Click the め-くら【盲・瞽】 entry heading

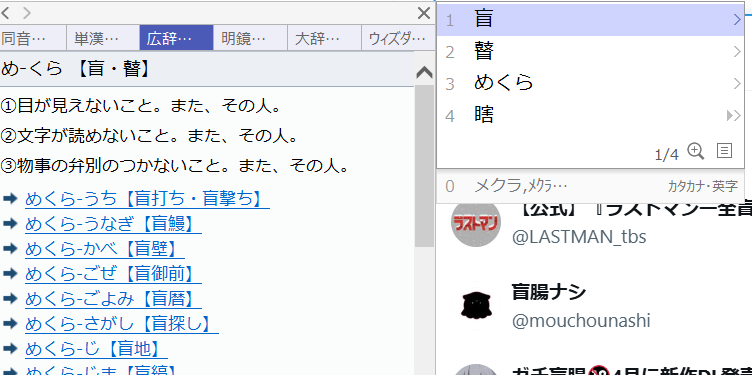point(76,69)
